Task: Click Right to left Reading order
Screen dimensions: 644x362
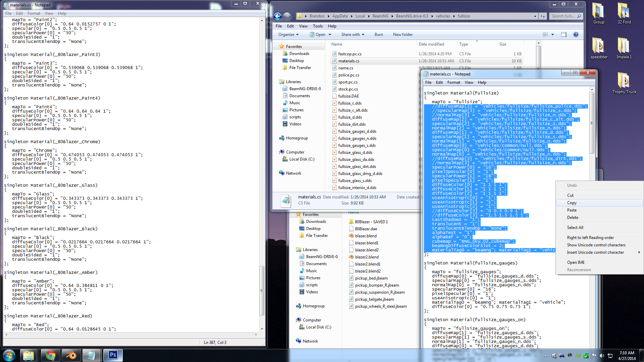Action: [x=599, y=238]
